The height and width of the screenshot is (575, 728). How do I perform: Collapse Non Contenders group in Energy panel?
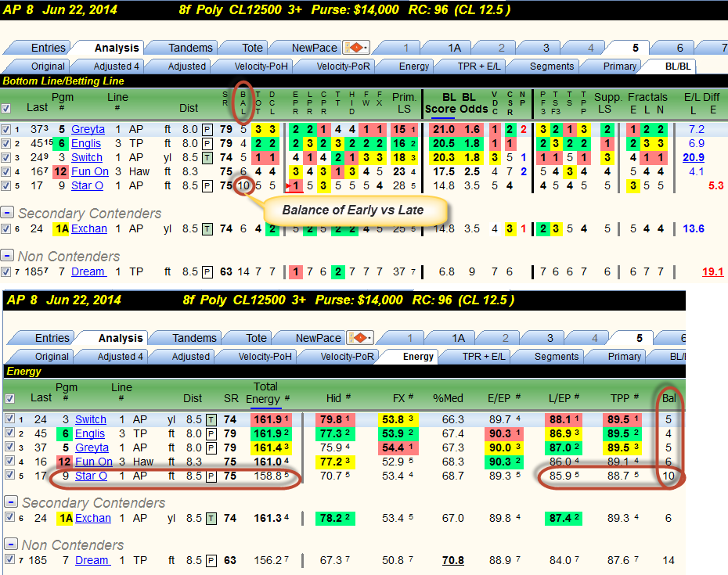[11, 544]
